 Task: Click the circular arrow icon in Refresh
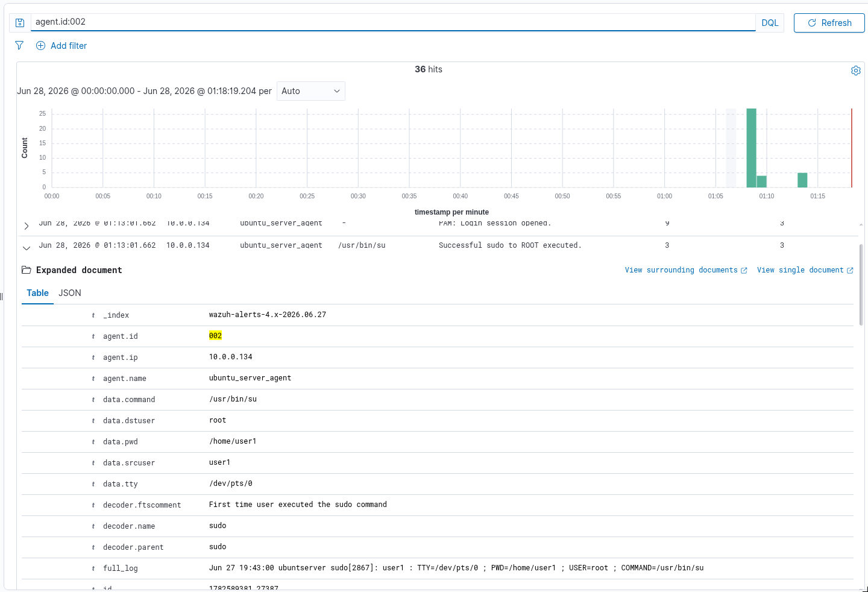811,23
